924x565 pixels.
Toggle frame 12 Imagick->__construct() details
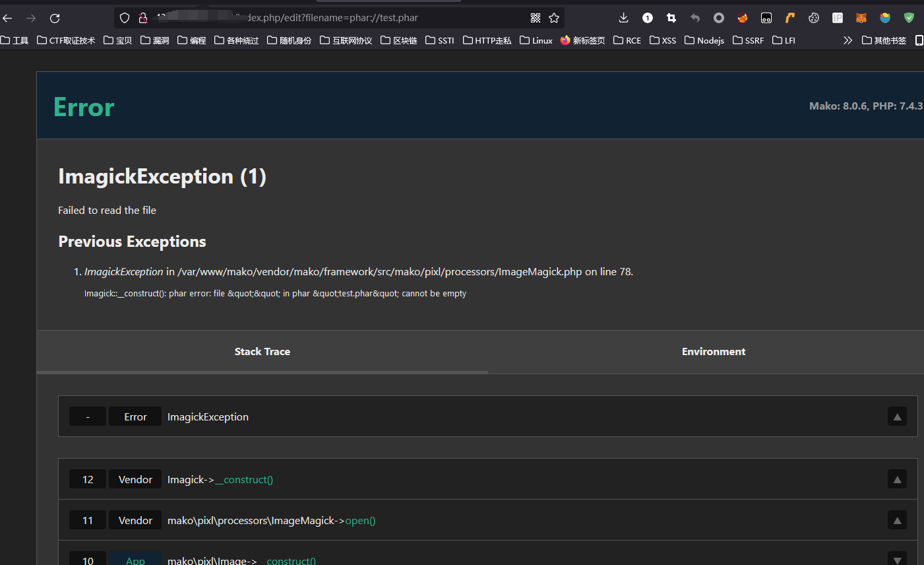[x=897, y=479]
